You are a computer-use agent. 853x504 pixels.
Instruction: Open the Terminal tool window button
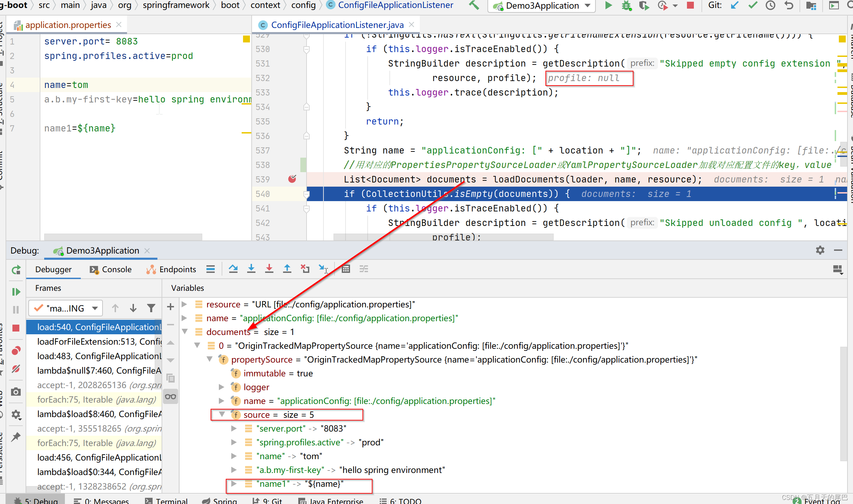(x=167, y=501)
